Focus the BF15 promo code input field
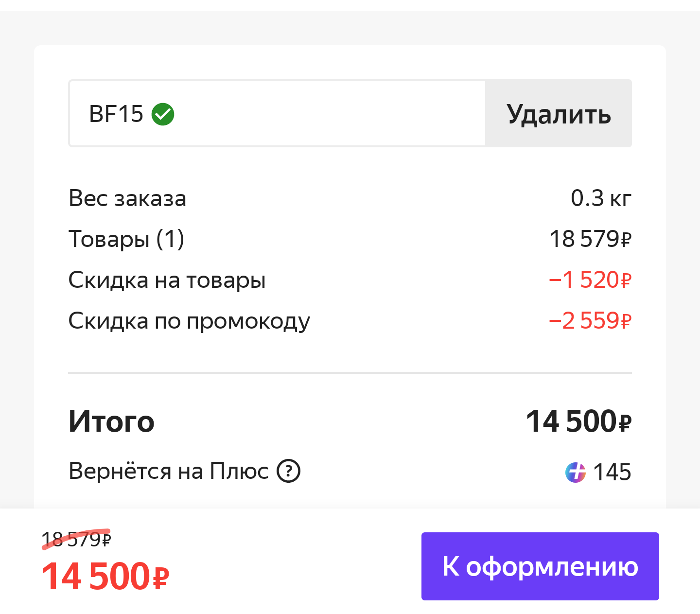The width and height of the screenshot is (700, 614). pyautogui.click(x=277, y=113)
